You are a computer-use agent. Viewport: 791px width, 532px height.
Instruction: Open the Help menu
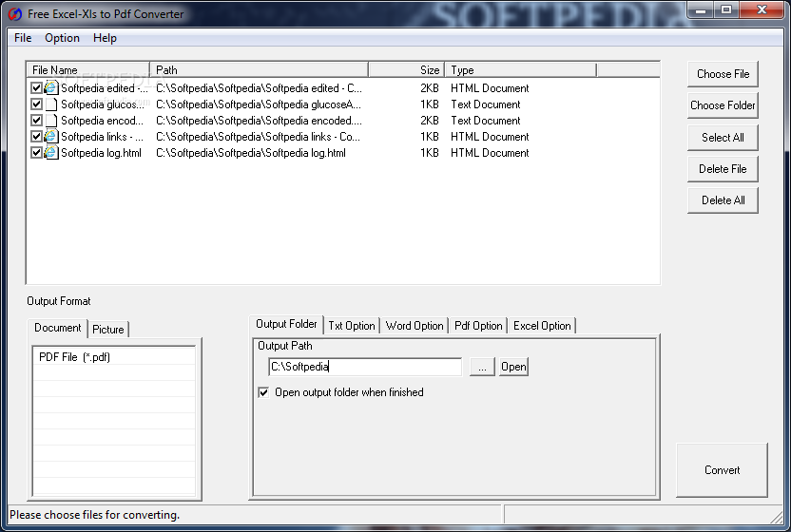coord(105,38)
